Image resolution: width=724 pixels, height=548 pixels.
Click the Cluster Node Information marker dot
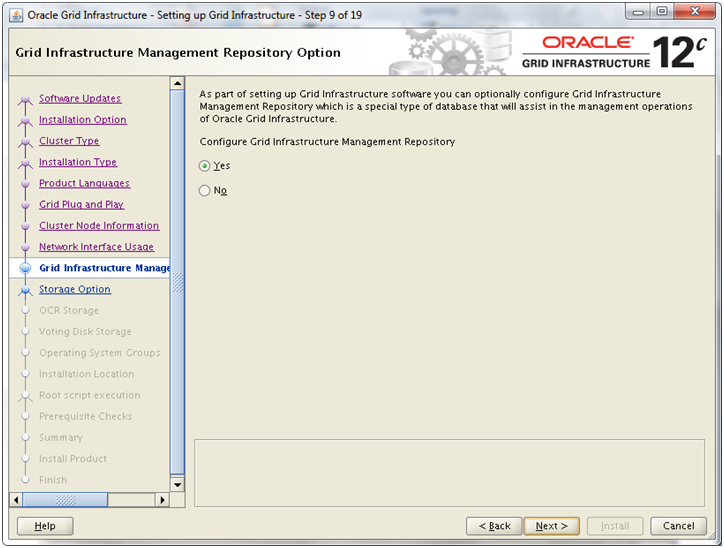pyautogui.click(x=25, y=226)
